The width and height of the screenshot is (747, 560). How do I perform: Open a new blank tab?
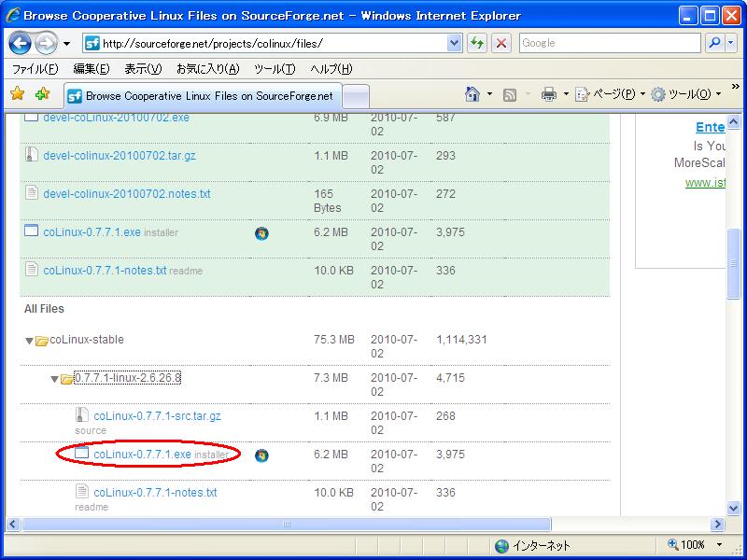click(356, 97)
